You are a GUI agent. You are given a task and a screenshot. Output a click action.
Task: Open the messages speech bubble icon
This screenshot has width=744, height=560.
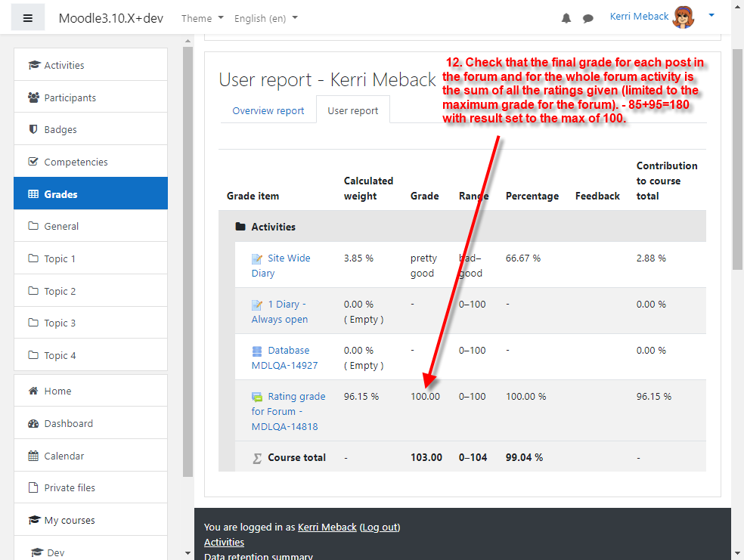(x=588, y=18)
